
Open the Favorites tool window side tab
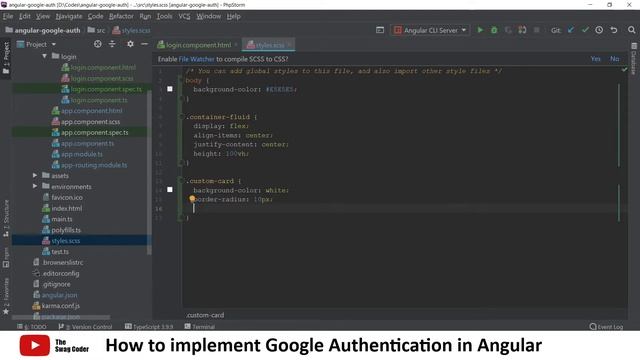pos(6,297)
